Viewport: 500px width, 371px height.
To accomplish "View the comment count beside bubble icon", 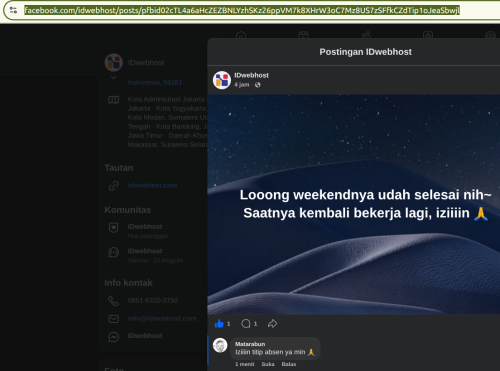I will coord(255,324).
